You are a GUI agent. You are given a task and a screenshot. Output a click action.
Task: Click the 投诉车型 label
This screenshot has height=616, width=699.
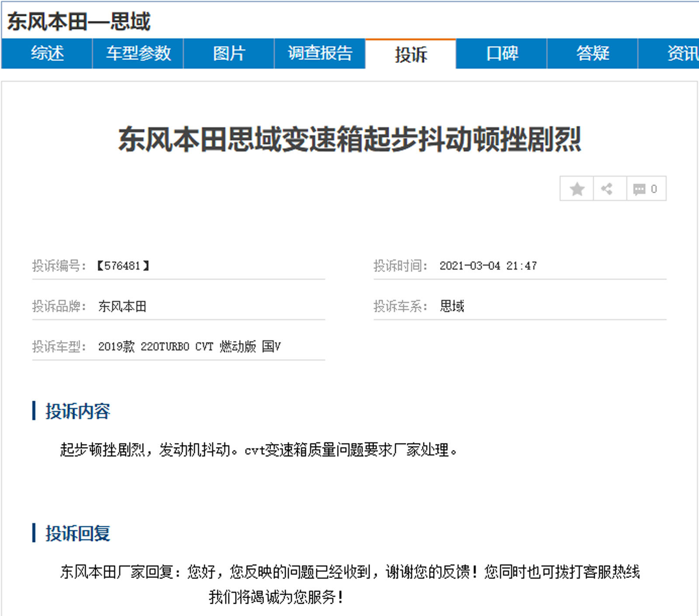59,346
